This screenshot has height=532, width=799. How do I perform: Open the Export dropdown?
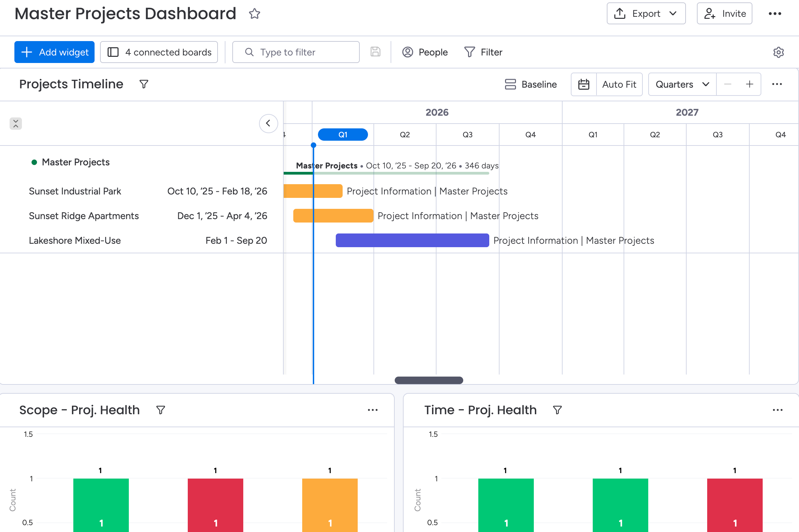646,14
